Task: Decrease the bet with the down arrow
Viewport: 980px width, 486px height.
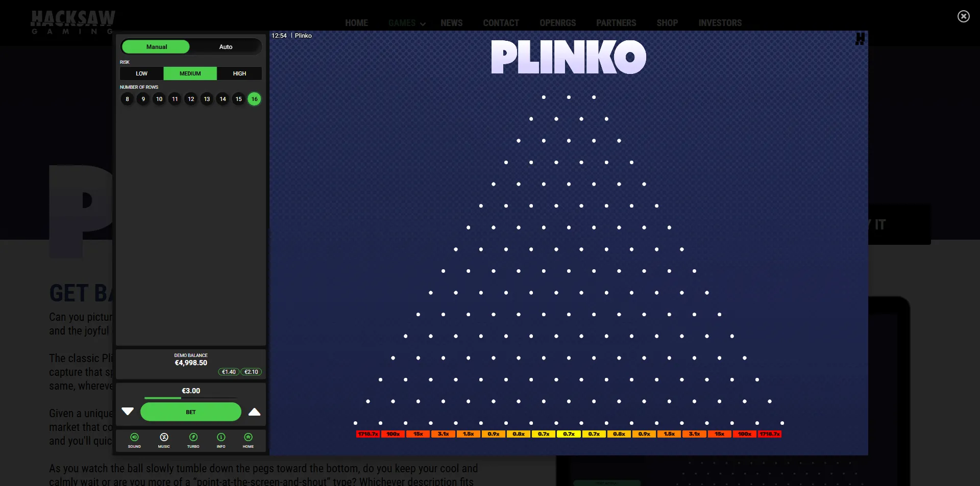Action: pos(127,412)
